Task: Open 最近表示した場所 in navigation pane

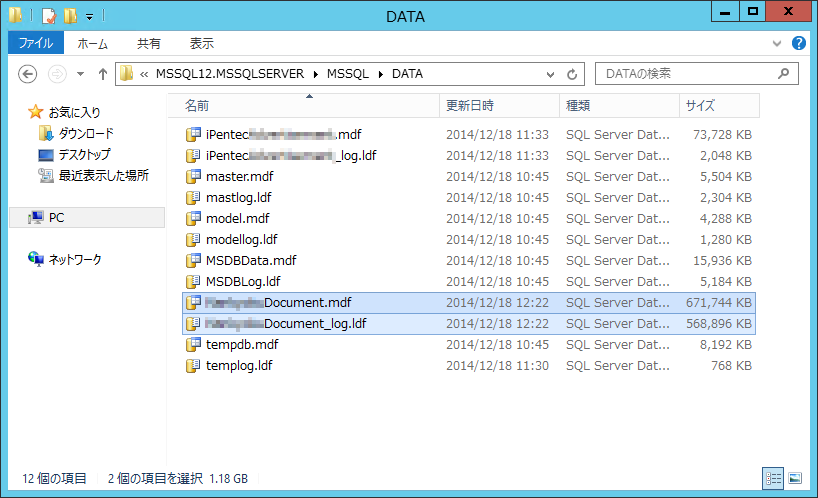Action: [x=103, y=175]
